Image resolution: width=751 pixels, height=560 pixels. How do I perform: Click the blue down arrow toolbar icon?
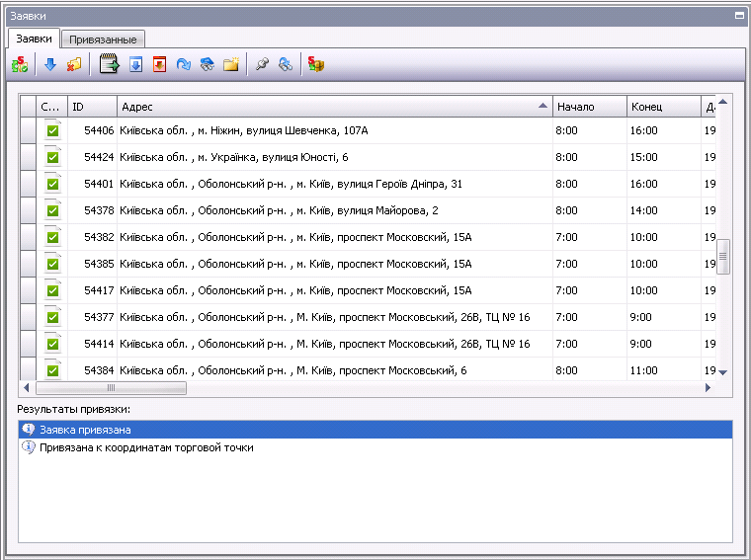click(x=50, y=65)
